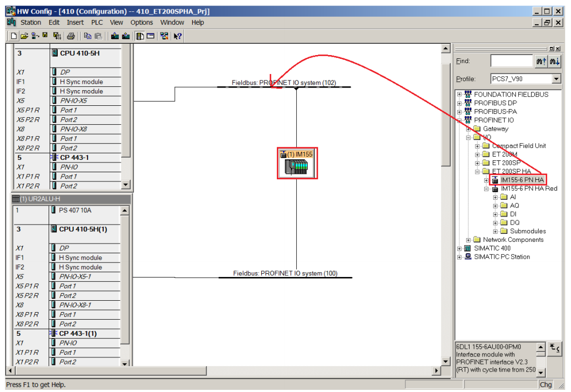Click the Print toolbar icon
Screen dimensions: 571x392
(x=71, y=36)
